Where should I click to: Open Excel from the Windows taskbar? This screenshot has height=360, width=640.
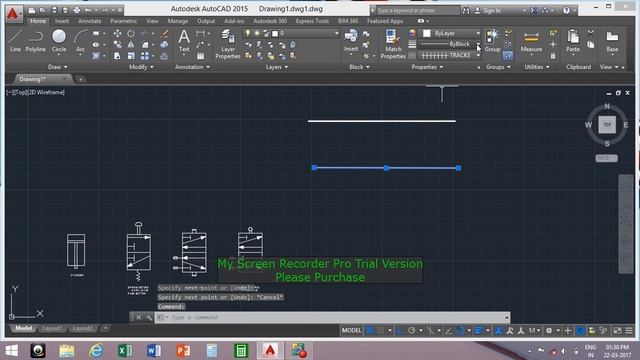pos(125,351)
